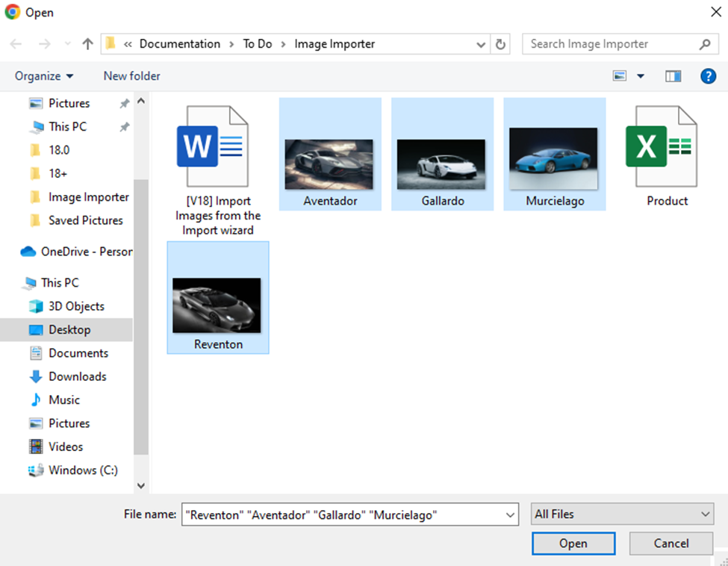Select the Reventon image thumbnail
This screenshot has height=566, width=728.
point(218,298)
